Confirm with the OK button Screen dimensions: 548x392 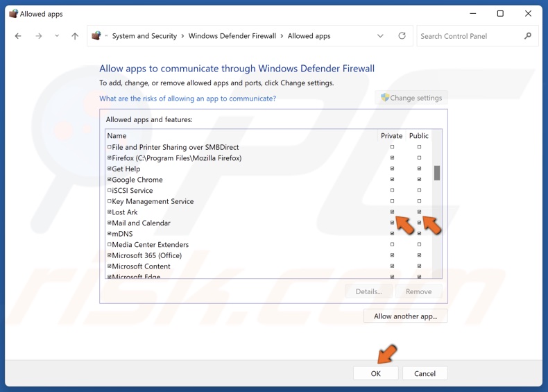(x=376, y=373)
